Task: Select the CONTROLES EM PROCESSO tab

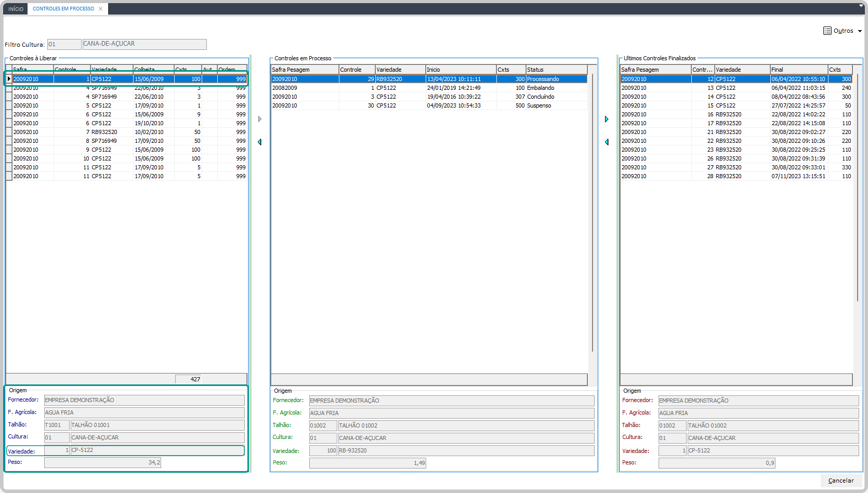Action: pyautogui.click(x=63, y=9)
